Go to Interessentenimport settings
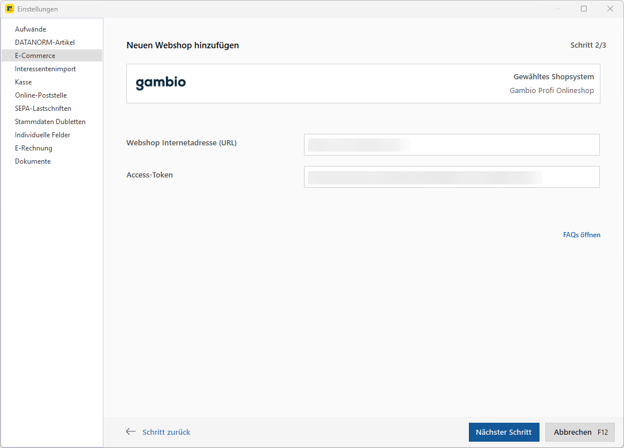The width and height of the screenshot is (624, 448). pos(45,69)
